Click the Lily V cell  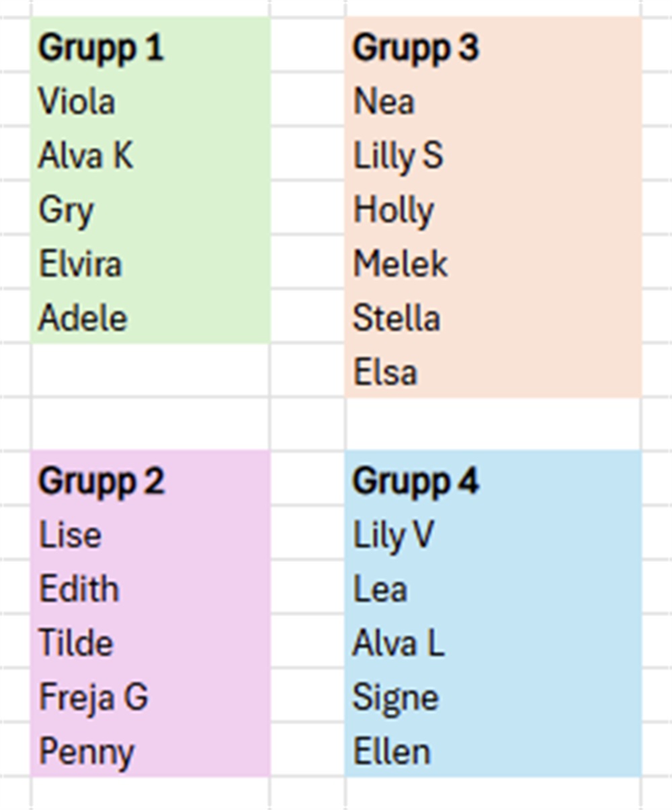(394, 536)
